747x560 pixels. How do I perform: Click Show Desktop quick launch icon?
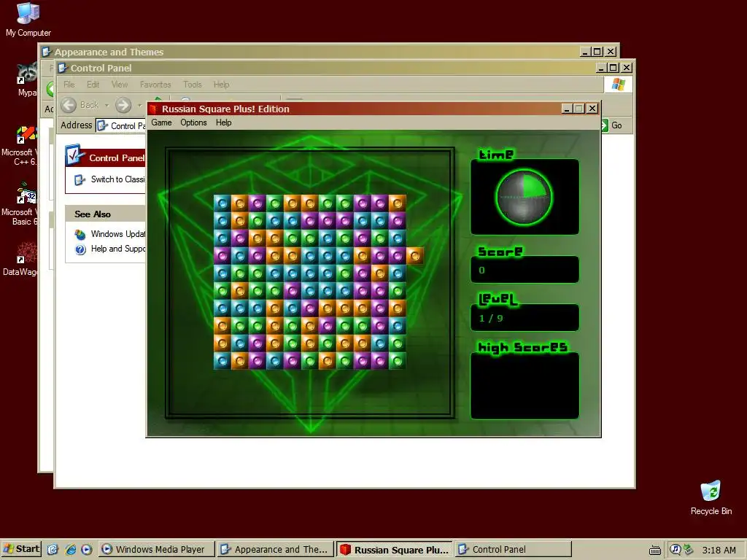(53, 550)
